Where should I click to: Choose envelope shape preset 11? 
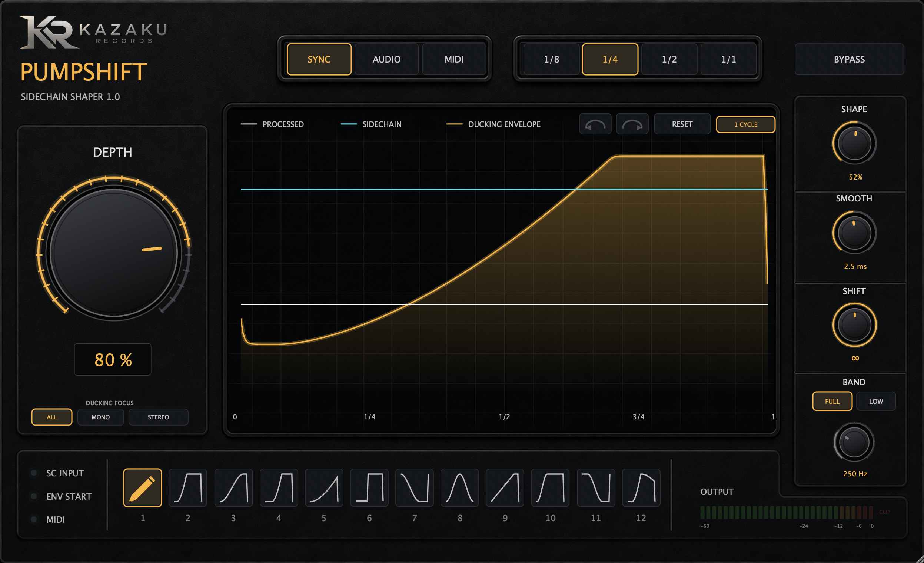click(596, 487)
